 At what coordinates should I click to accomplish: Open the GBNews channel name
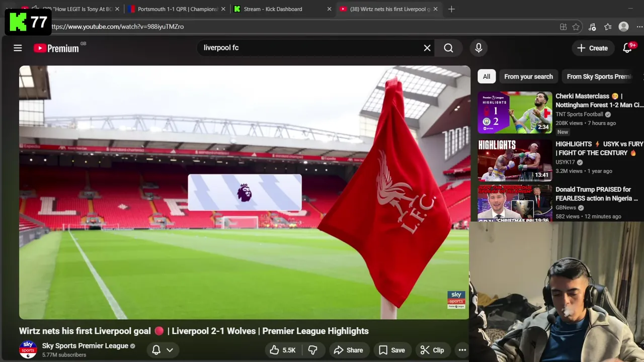coord(566,208)
